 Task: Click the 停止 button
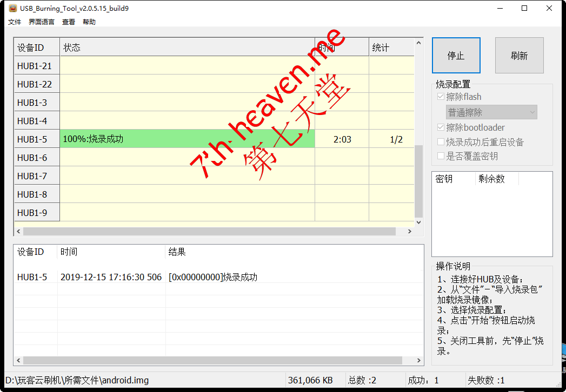click(x=456, y=56)
